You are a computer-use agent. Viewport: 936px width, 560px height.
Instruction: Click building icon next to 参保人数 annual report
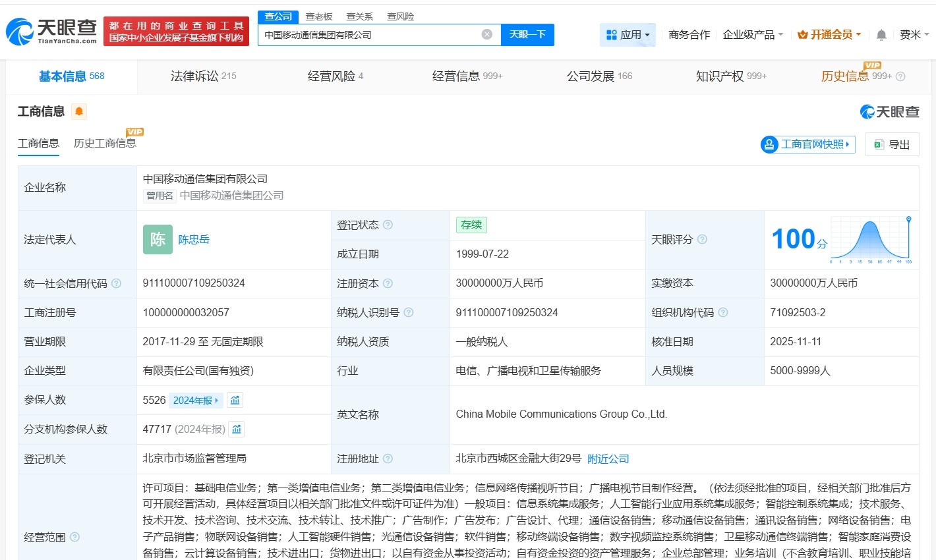[235, 399]
